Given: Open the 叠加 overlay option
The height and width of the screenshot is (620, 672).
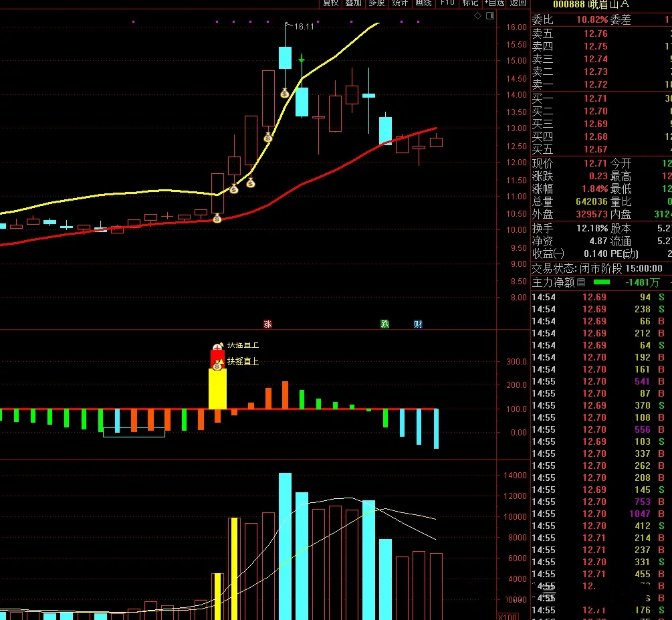Looking at the screenshot, I should [x=353, y=3].
